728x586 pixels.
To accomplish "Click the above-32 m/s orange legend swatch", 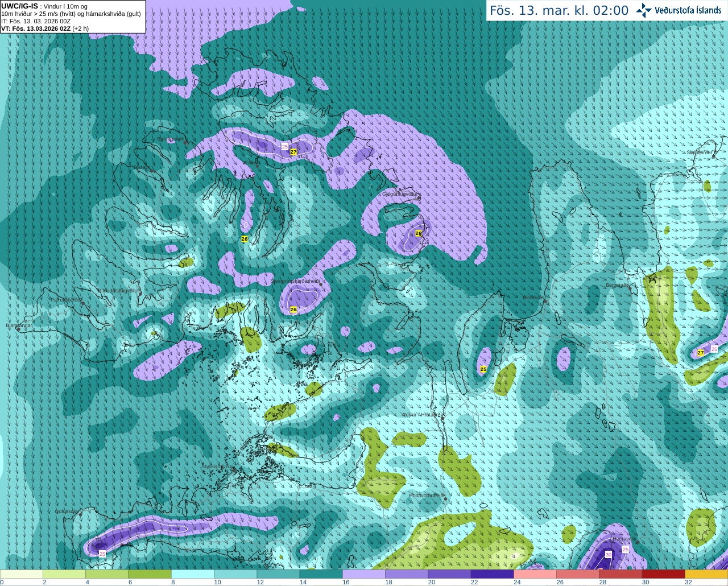I will (x=706, y=573).
